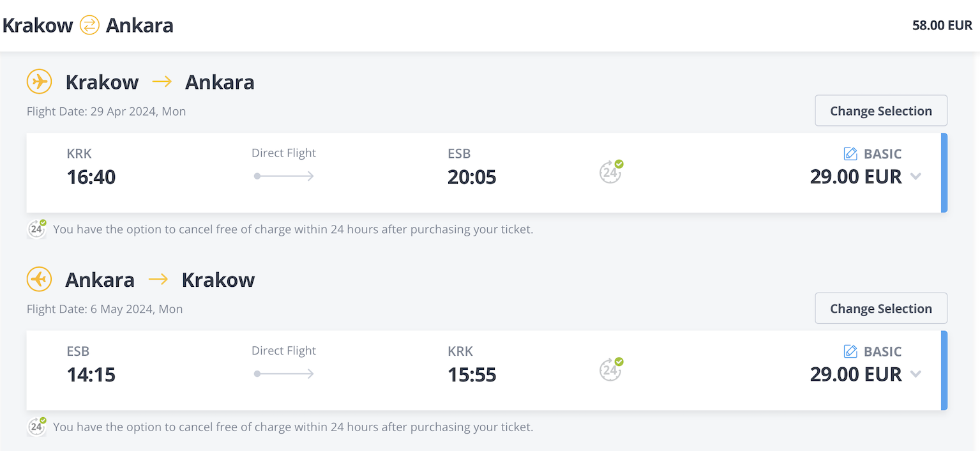Swap route with the Krakow–Ankara exchange icon
The height and width of the screenshot is (451, 980).
[x=89, y=26]
